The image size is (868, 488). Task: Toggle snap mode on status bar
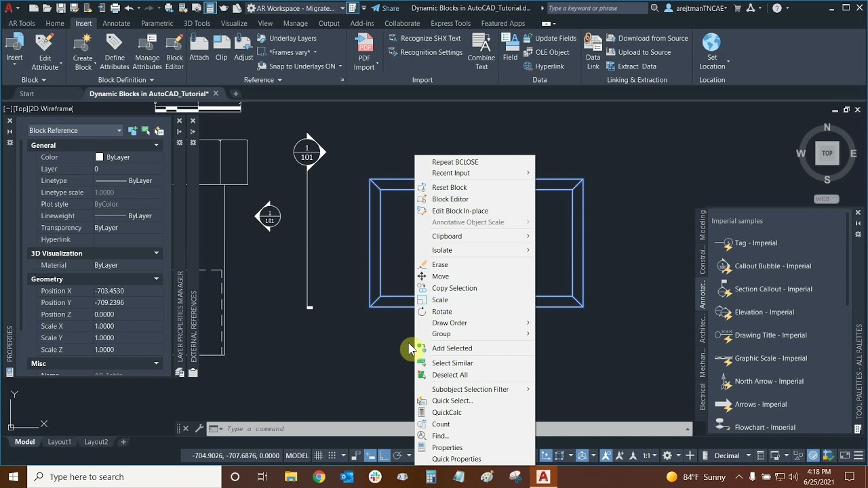pyautogui.click(x=332, y=455)
